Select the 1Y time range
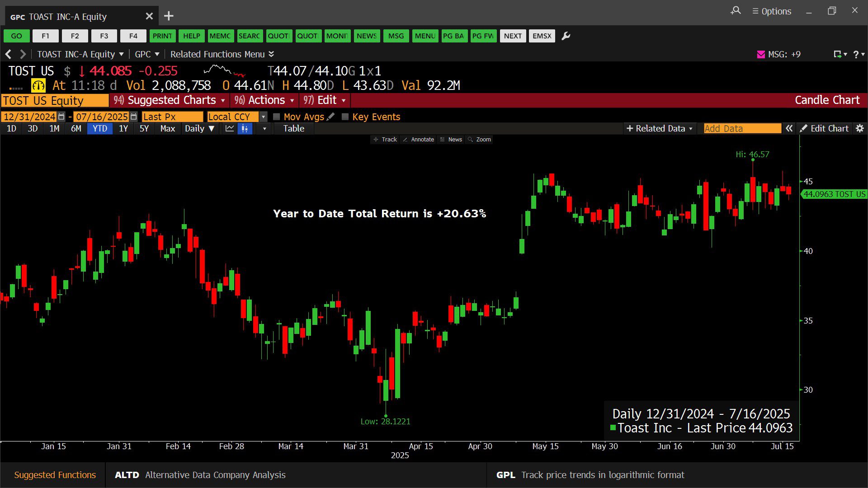868x488 pixels. (x=123, y=129)
